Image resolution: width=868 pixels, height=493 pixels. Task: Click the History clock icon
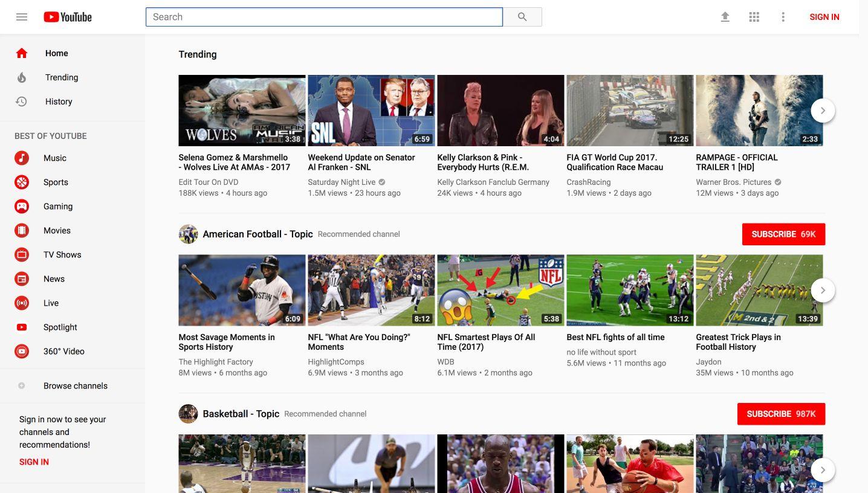point(22,101)
